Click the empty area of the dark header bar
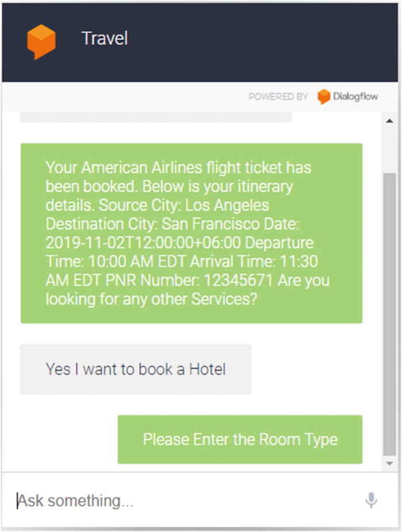 pyautogui.click(x=265, y=42)
